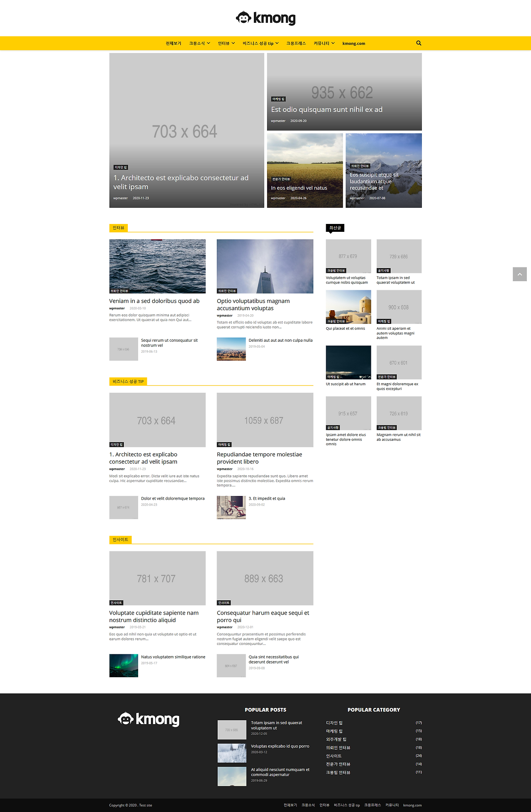Expand the 인터뷰 dropdown arrow in top navigation

pos(233,43)
